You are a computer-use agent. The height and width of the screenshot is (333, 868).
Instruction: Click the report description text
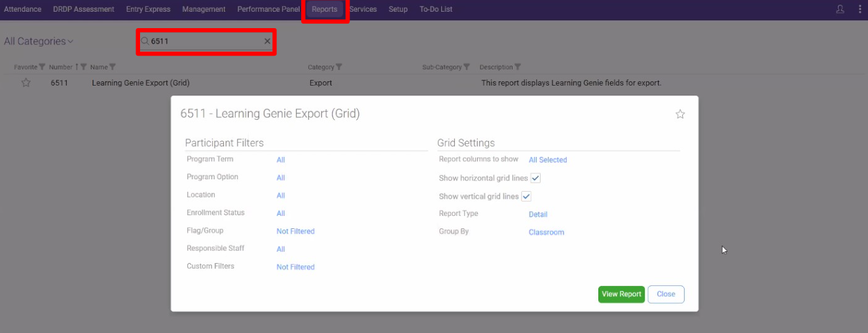[571, 83]
